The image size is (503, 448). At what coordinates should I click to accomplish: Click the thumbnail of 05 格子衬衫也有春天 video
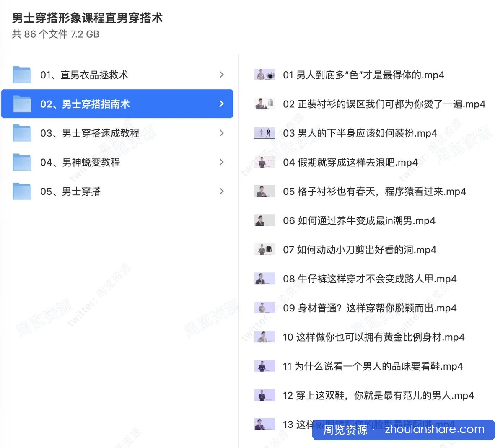(x=265, y=192)
